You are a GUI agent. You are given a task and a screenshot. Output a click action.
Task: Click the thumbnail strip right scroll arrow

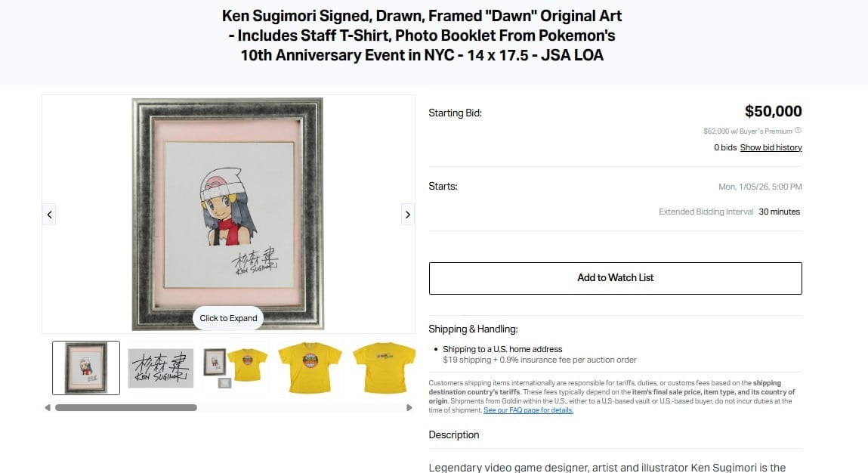coord(409,408)
